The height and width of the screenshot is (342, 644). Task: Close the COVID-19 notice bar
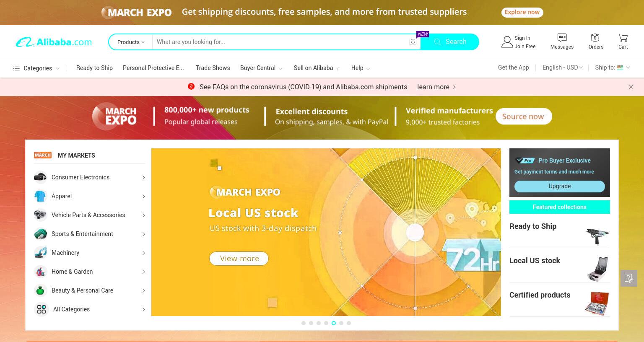coord(631,87)
